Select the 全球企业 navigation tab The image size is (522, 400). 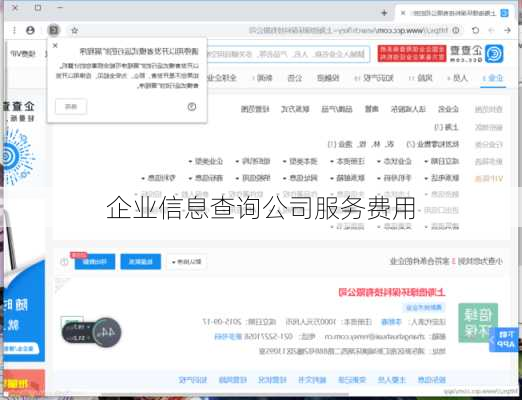coord(221,78)
